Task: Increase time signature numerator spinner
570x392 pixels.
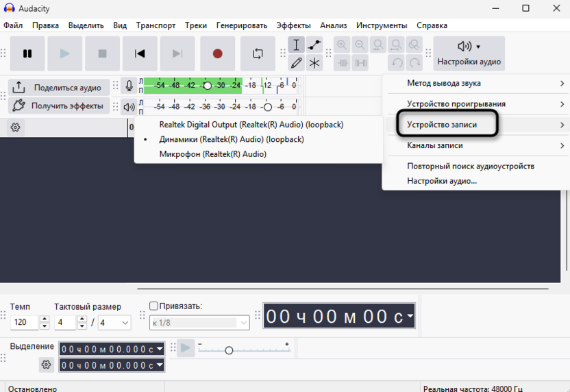Action: 82,319
